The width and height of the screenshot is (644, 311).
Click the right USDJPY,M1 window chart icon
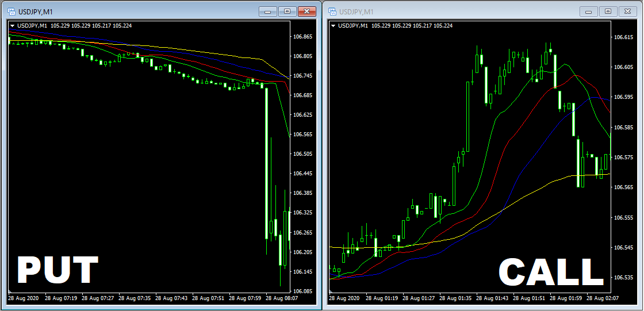click(x=332, y=11)
